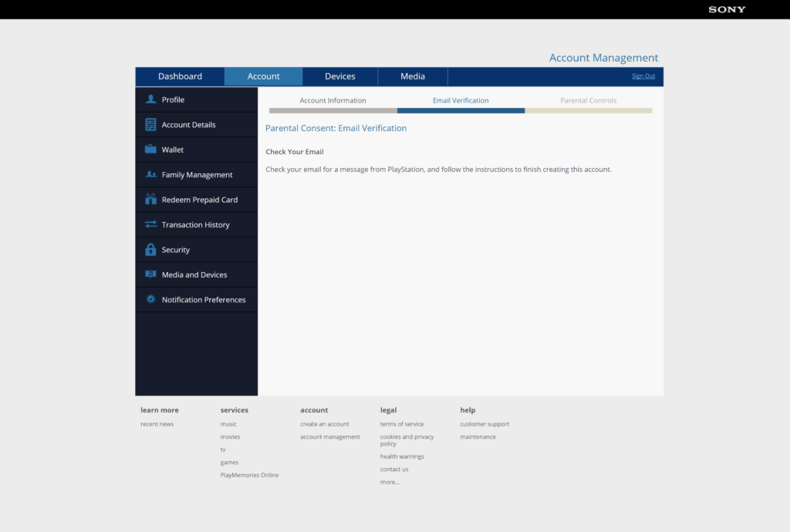This screenshot has height=532, width=790.
Task: Open Transaction History via the arrows icon
Action: [x=150, y=224]
